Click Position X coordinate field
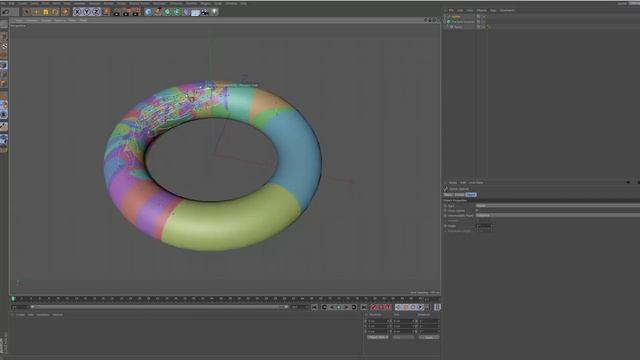 378,321
